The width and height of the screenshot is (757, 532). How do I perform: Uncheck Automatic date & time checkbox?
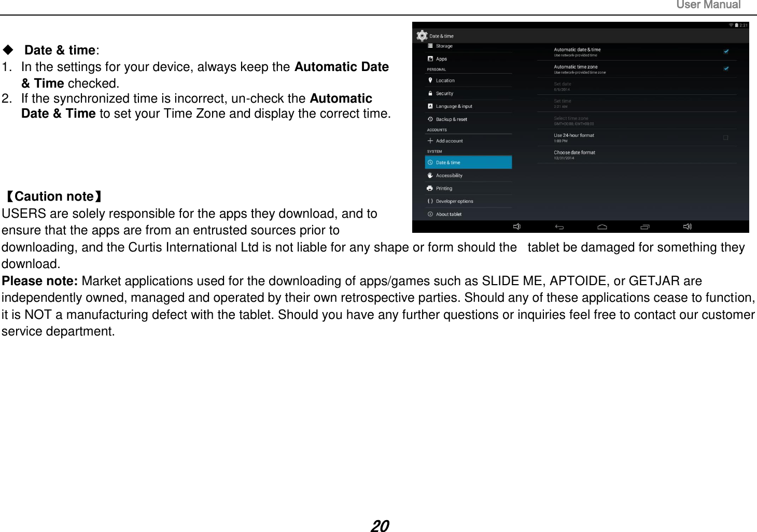[726, 52]
